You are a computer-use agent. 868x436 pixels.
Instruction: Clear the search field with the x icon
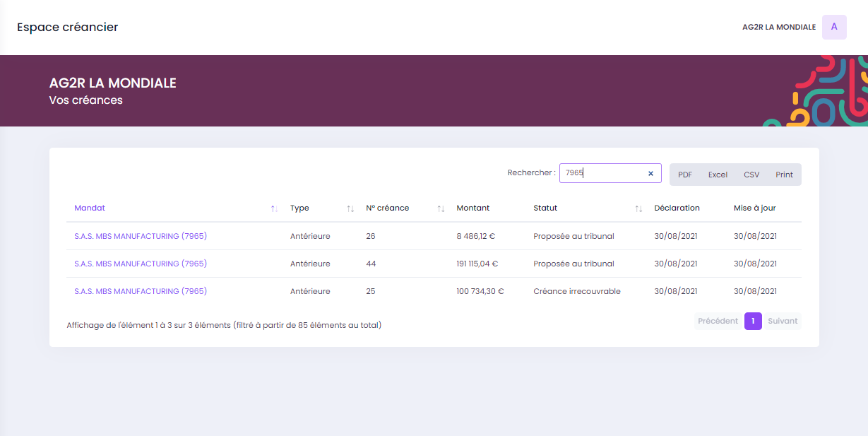(650, 173)
